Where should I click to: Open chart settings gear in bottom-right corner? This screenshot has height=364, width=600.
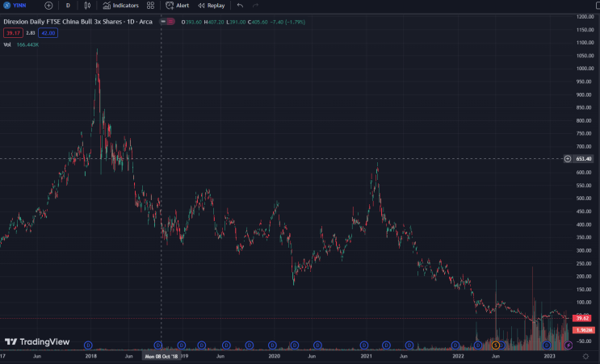(x=586, y=355)
